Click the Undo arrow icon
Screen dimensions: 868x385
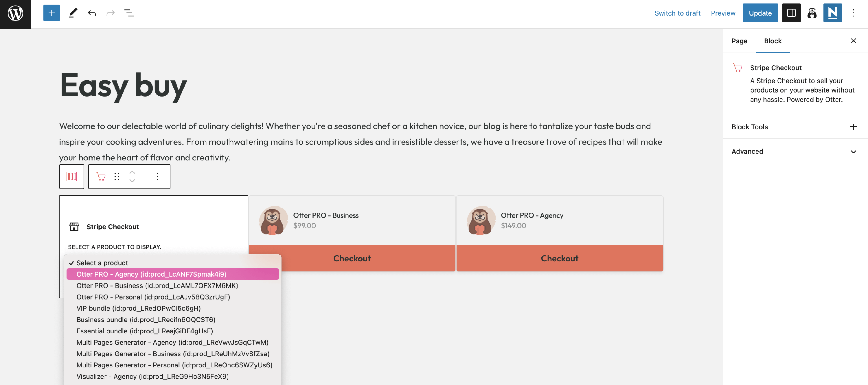pos(92,13)
